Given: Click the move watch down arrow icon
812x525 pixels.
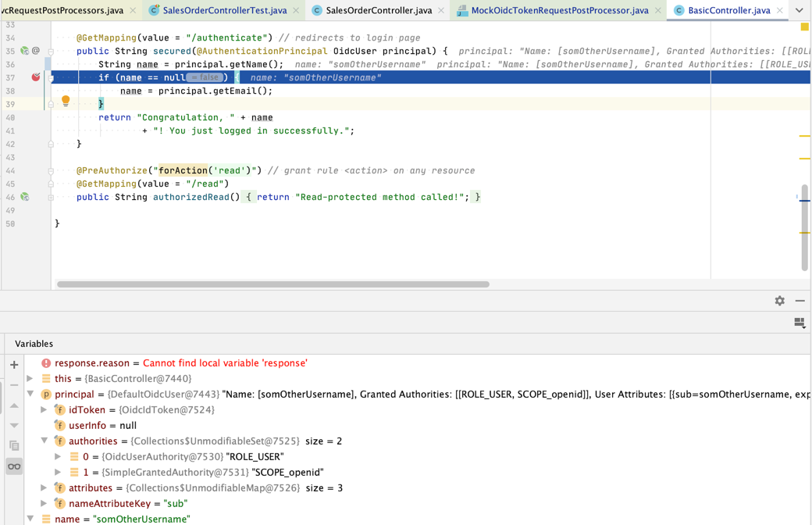Looking at the screenshot, I should tap(14, 425).
